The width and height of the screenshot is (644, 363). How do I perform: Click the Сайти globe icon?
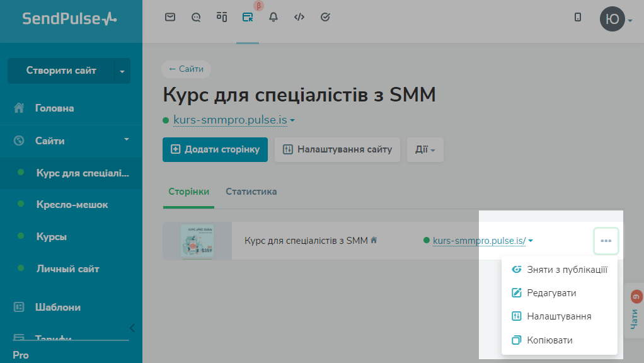point(19,141)
